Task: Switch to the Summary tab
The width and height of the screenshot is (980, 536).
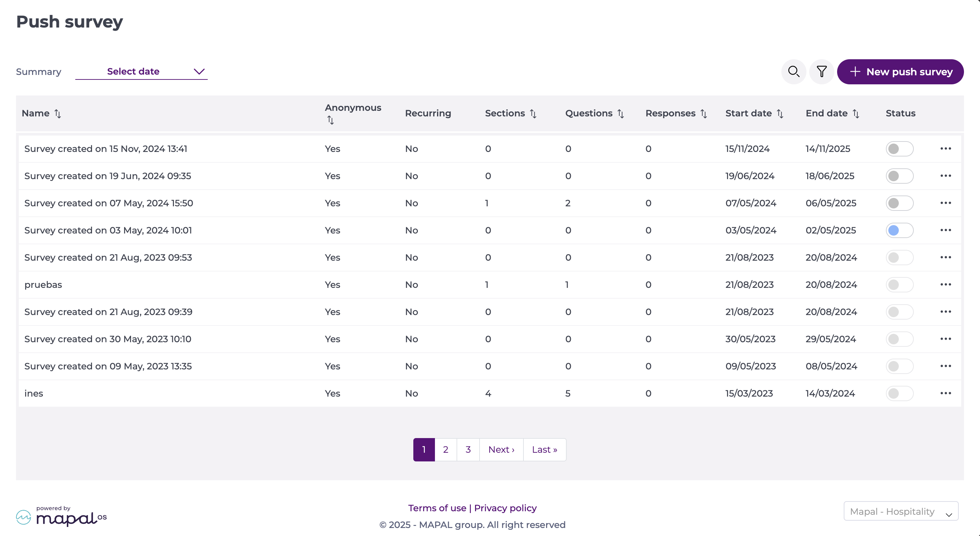Action: [x=38, y=71]
